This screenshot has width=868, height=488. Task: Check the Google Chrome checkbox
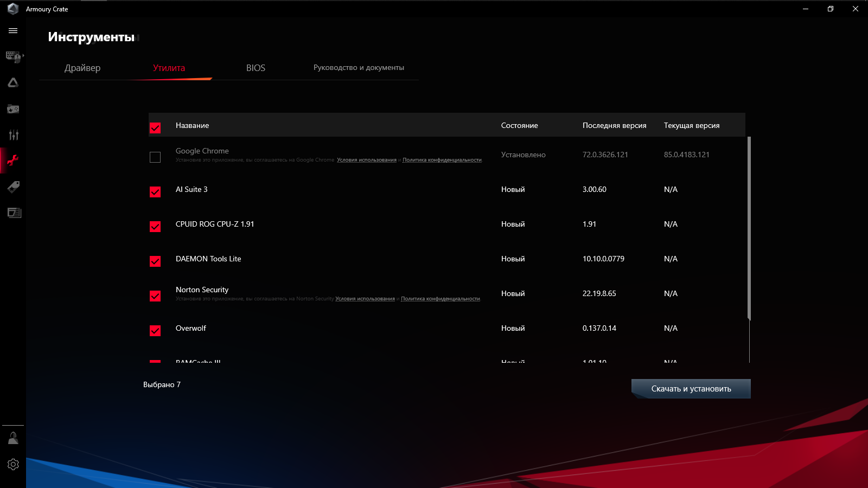tap(155, 157)
